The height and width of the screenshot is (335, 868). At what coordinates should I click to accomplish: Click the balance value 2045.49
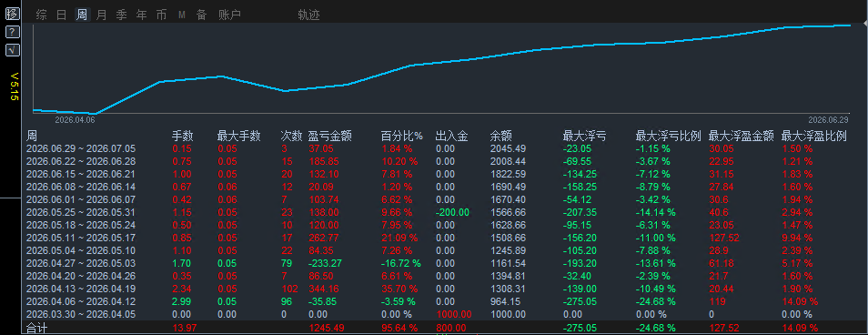point(508,148)
